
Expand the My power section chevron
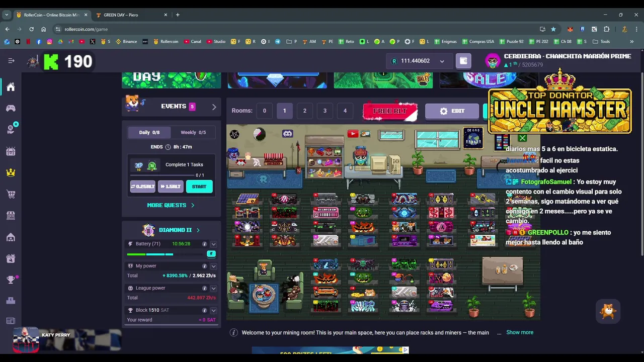point(213,266)
